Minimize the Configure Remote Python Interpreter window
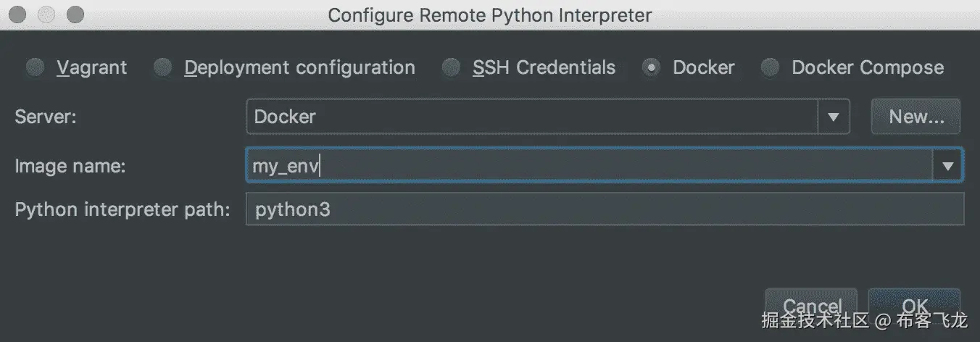 click(x=47, y=14)
